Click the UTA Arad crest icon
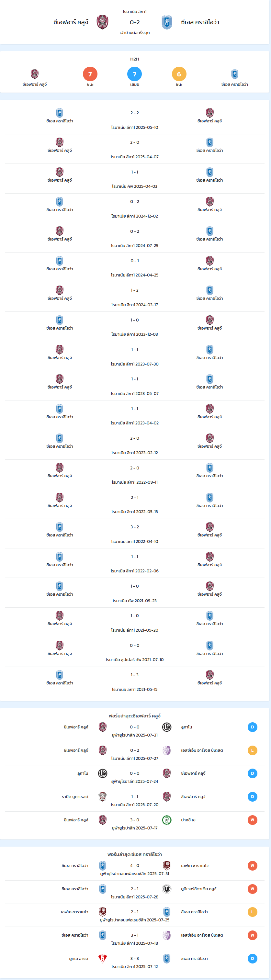 pos(102,958)
